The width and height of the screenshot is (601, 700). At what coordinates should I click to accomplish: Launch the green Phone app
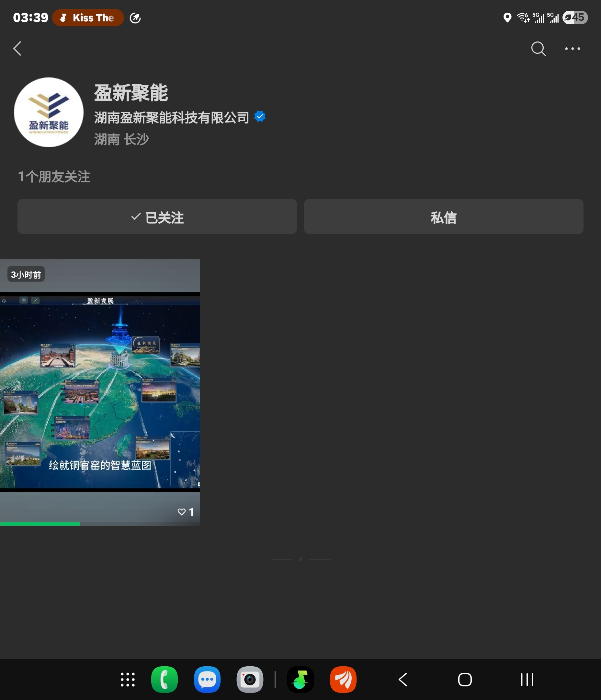pos(164,679)
